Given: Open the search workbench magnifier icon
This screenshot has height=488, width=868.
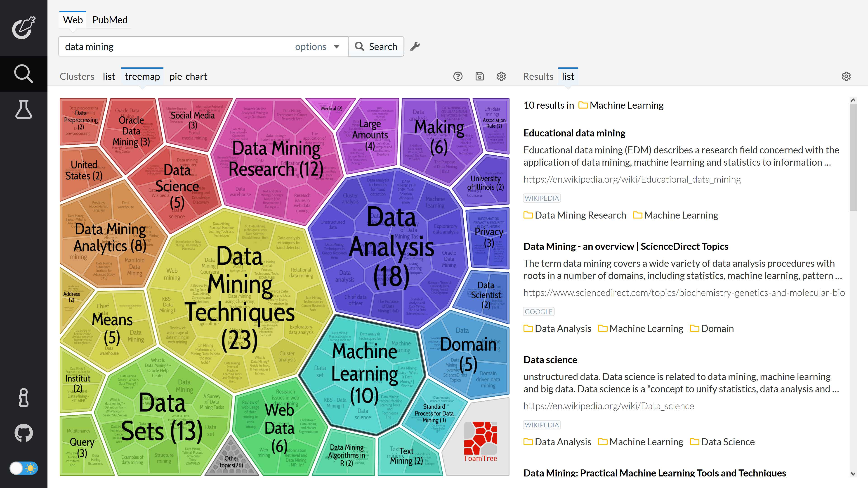Looking at the screenshot, I should pyautogui.click(x=24, y=74).
